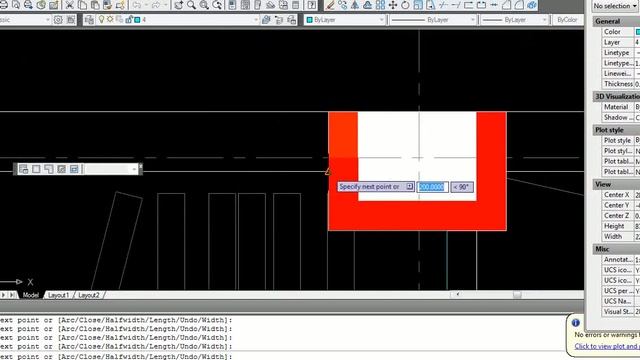Collapse the View properties section
The image size is (640, 360).
(616, 184)
